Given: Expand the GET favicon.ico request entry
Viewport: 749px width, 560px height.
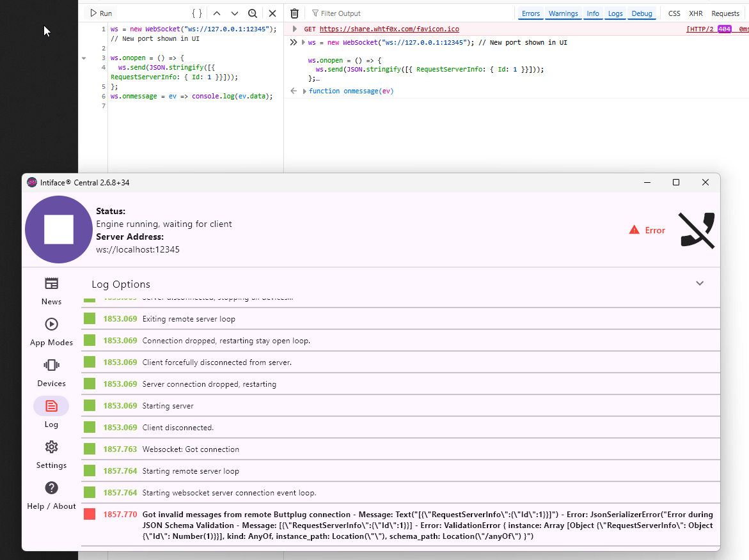Looking at the screenshot, I should pos(295,29).
